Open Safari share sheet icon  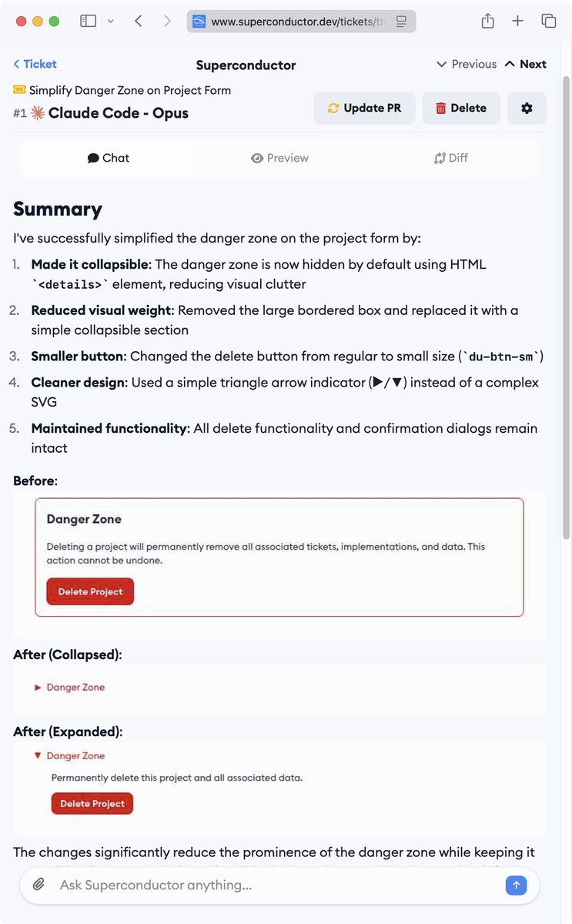pos(487,22)
